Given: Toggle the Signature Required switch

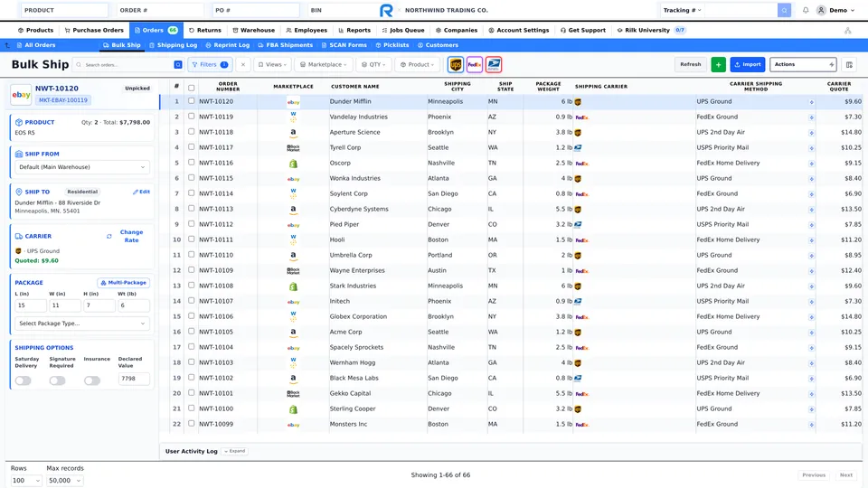Looking at the screenshot, I should pos(57,380).
